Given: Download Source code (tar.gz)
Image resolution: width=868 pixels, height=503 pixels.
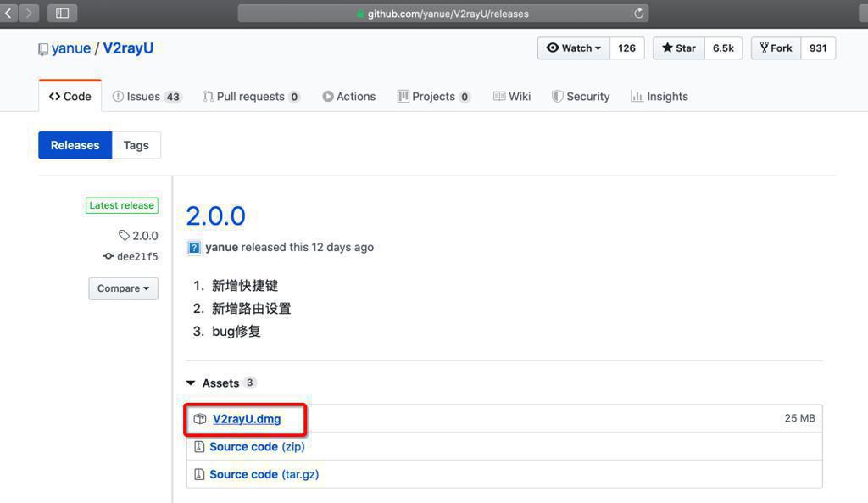Looking at the screenshot, I should [x=264, y=474].
